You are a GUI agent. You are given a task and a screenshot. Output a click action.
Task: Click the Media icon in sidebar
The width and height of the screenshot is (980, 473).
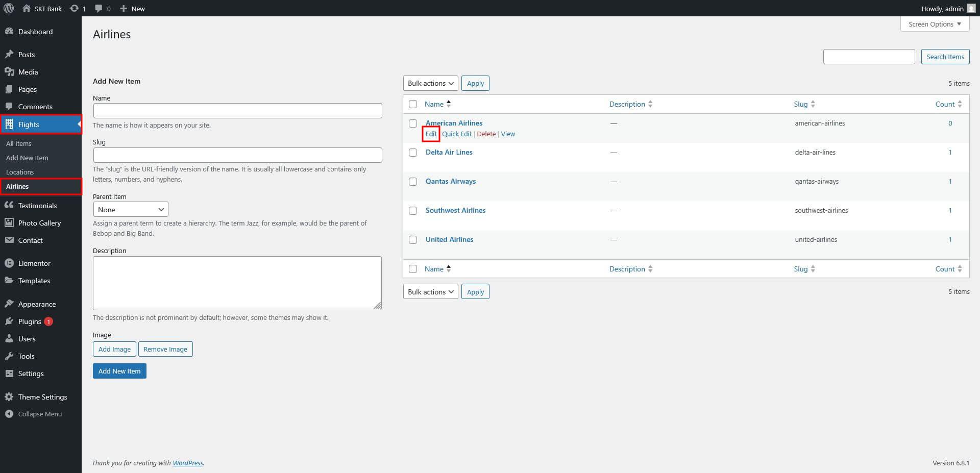9,72
